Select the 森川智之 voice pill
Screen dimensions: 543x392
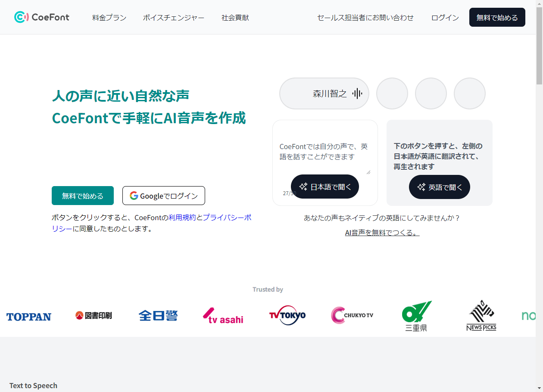pyautogui.click(x=324, y=93)
